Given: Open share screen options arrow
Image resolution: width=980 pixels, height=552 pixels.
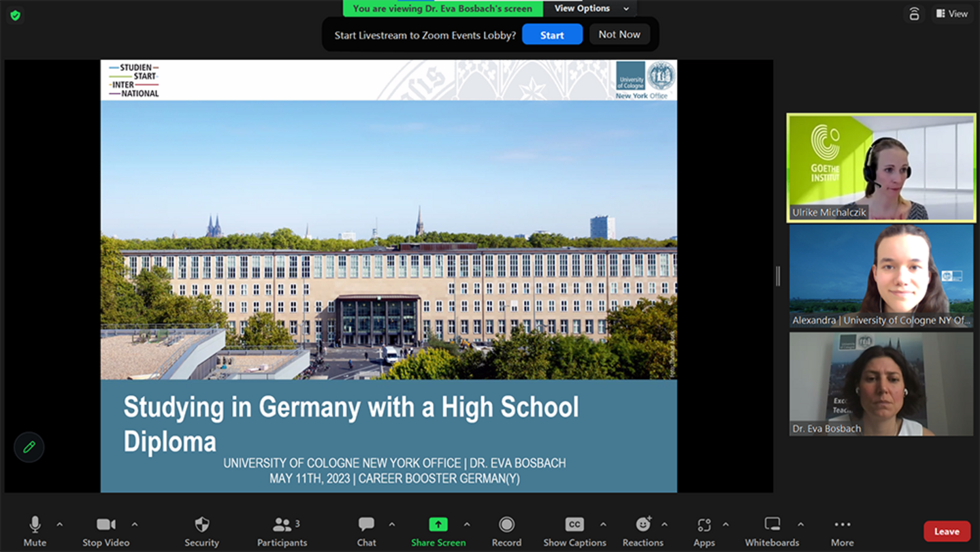Looking at the screenshot, I should pyautogui.click(x=467, y=525).
